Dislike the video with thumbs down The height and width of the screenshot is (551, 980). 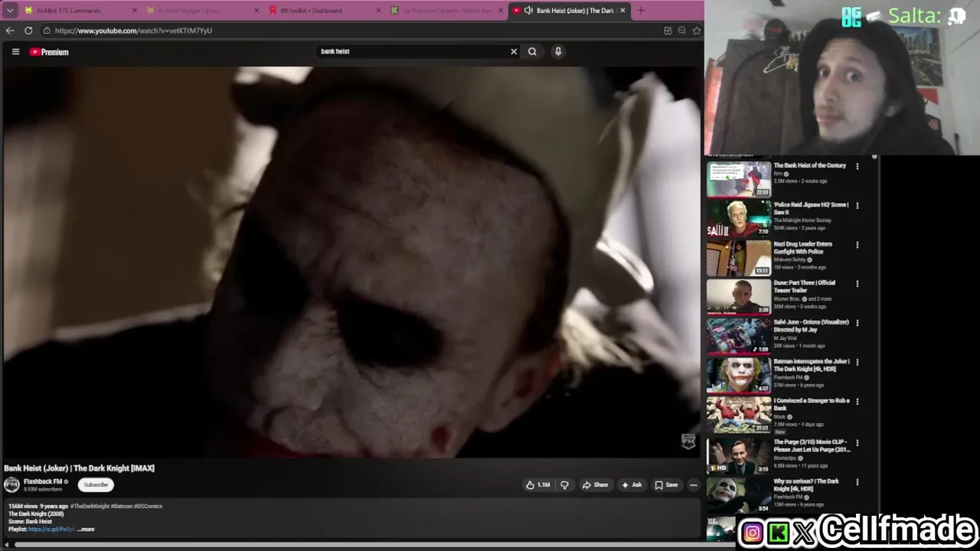(x=565, y=484)
